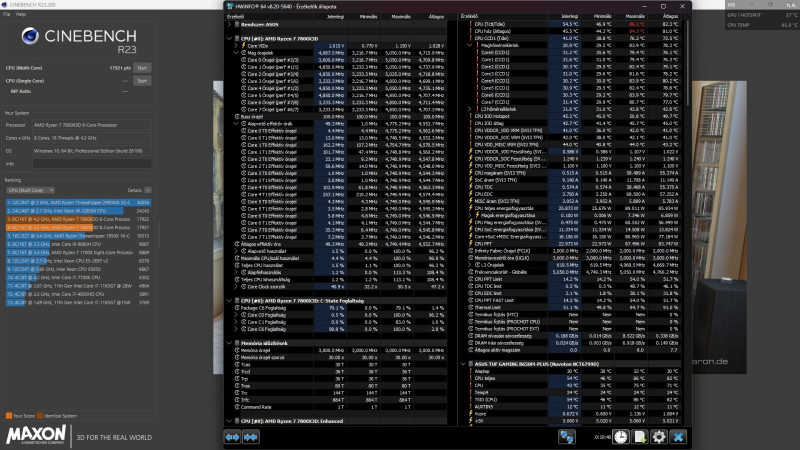Start the CPU (Multi Core) benchmark

142,68
